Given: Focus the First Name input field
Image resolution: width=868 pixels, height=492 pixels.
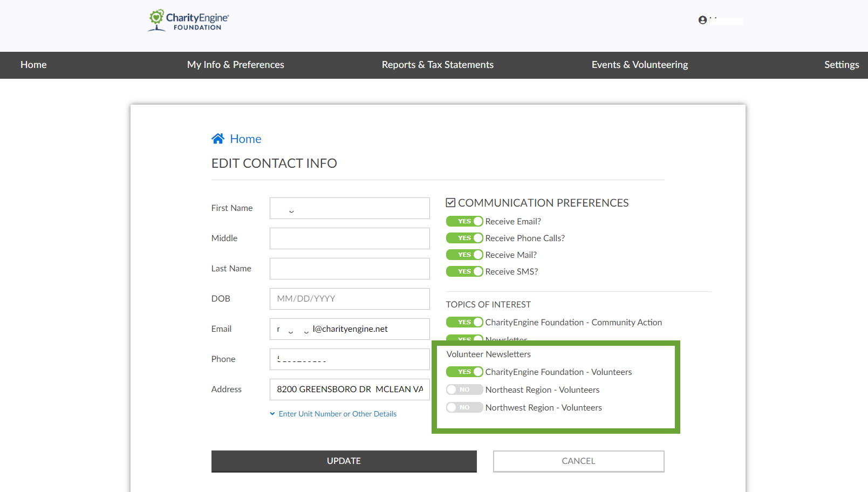Looking at the screenshot, I should 350,208.
